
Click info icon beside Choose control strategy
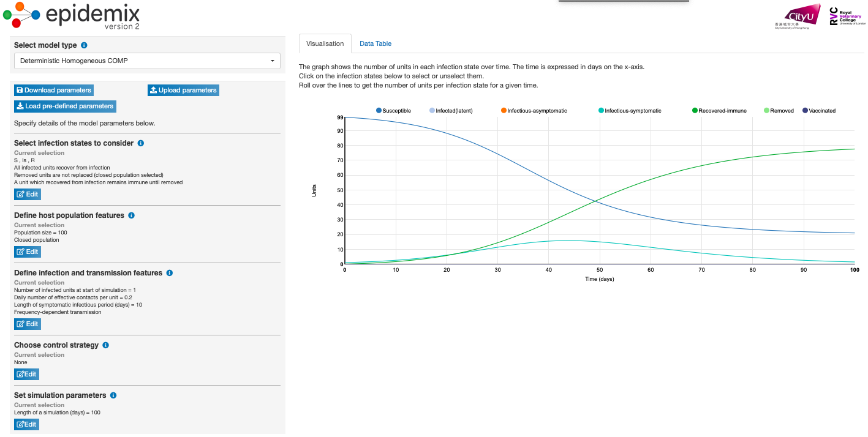(106, 345)
